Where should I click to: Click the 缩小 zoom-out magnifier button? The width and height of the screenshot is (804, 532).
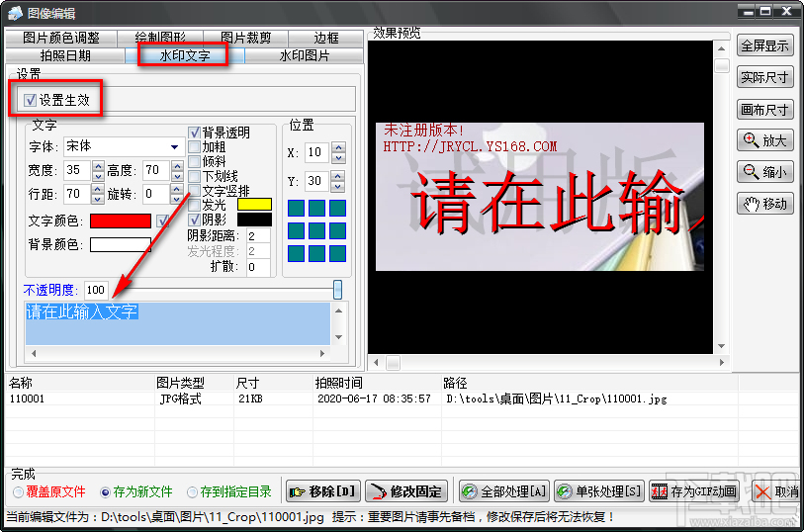(765, 172)
